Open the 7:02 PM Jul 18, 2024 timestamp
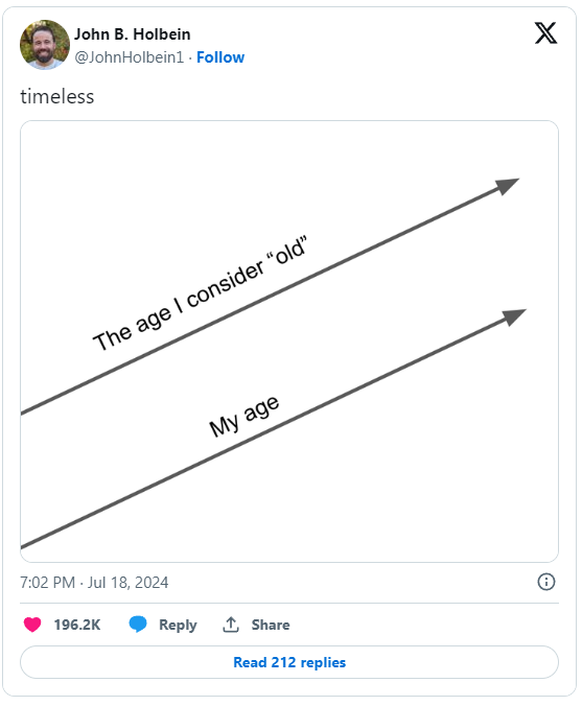Viewport: 582px width, 706px height. click(x=94, y=582)
